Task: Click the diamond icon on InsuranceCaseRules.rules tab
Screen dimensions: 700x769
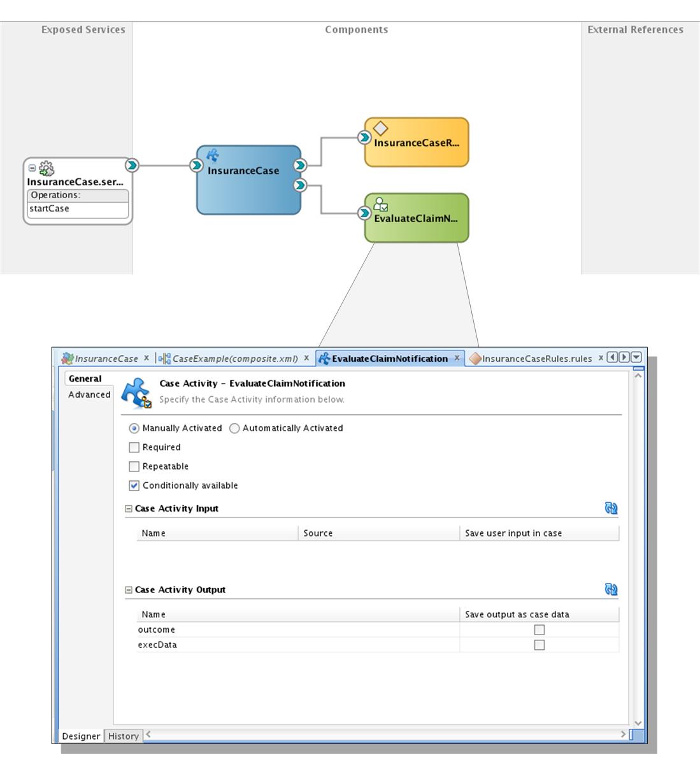Action: tap(475, 358)
